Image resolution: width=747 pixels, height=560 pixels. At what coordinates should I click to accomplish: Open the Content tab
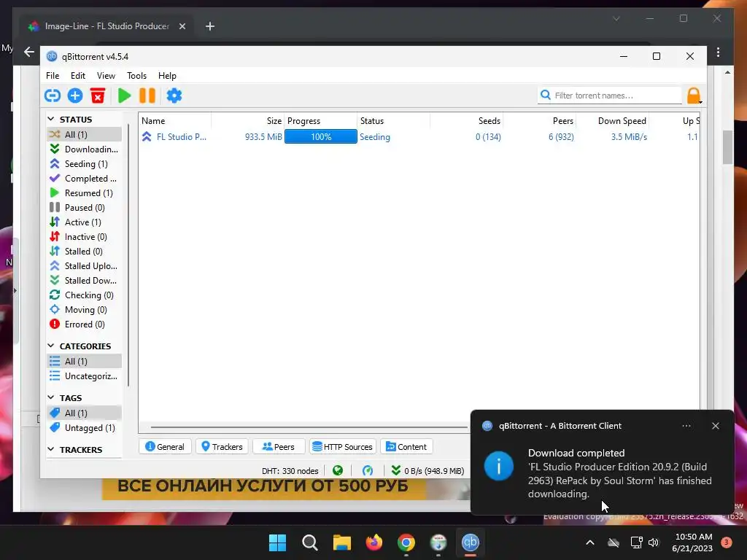tap(406, 447)
